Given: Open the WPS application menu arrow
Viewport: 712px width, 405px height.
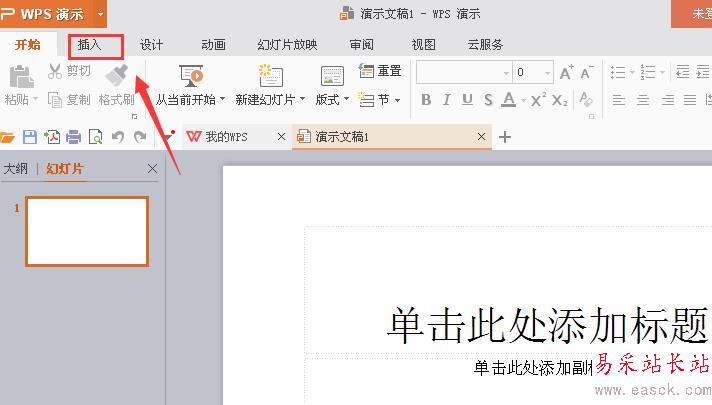Looking at the screenshot, I should (100, 14).
